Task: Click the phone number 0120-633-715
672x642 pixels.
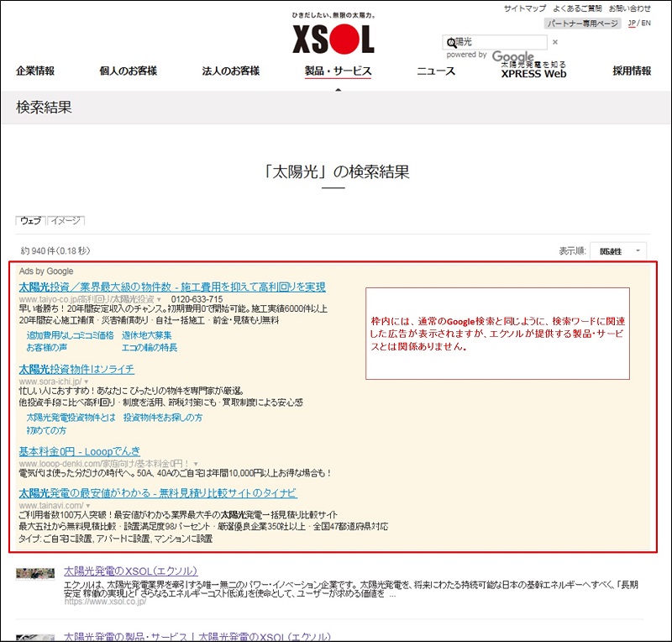Action: tap(197, 299)
